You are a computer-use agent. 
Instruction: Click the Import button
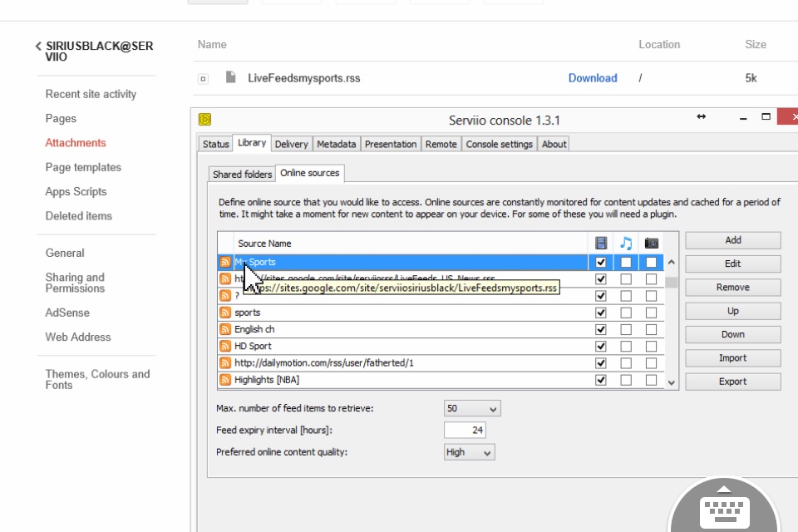click(732, 358)
